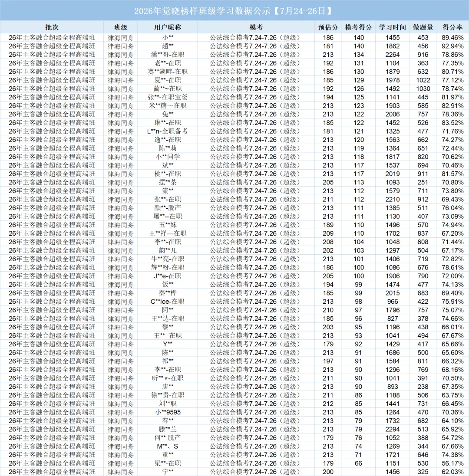Click the nickname "小**9595"
This screenshot has width=469, height=476.
(168, 412)
